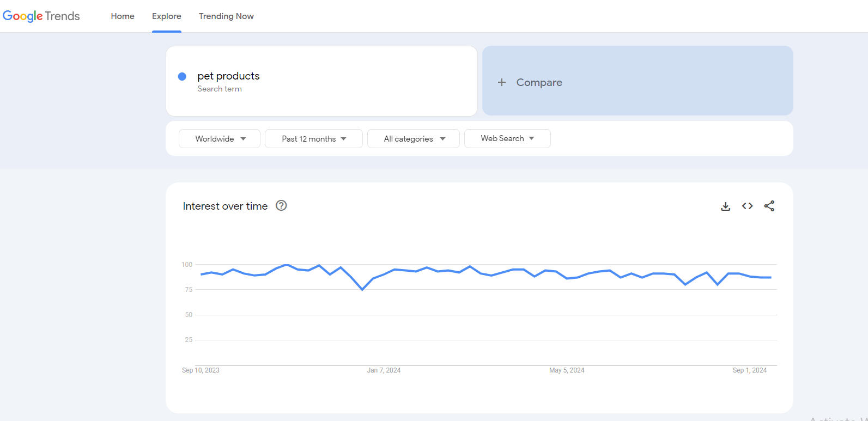Image resolution: width=868 pixels, height=421 pixels.
Task: Click the Sep 1, 2024 axis label
Action: [750, 370]
